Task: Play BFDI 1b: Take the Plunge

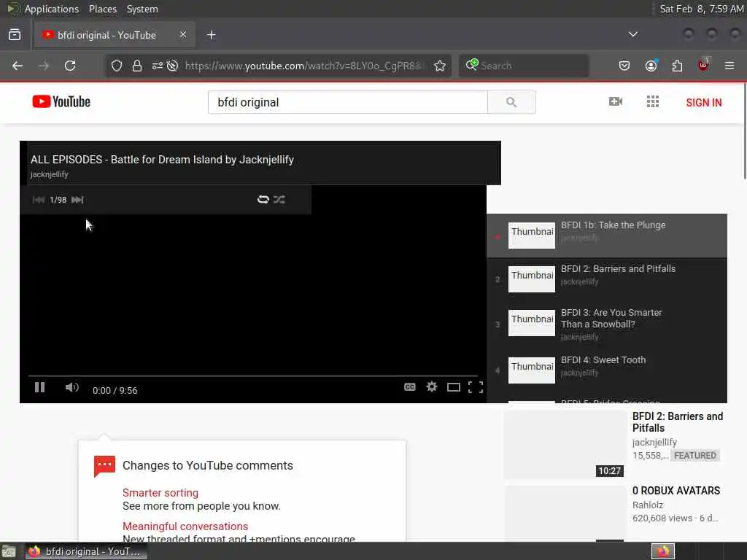Action: click(x=607, y=236)
